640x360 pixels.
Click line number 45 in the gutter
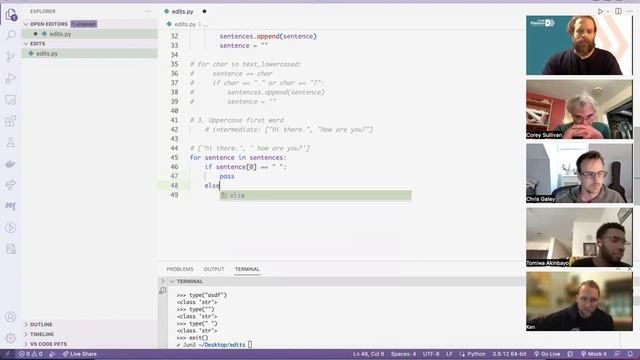174,158
